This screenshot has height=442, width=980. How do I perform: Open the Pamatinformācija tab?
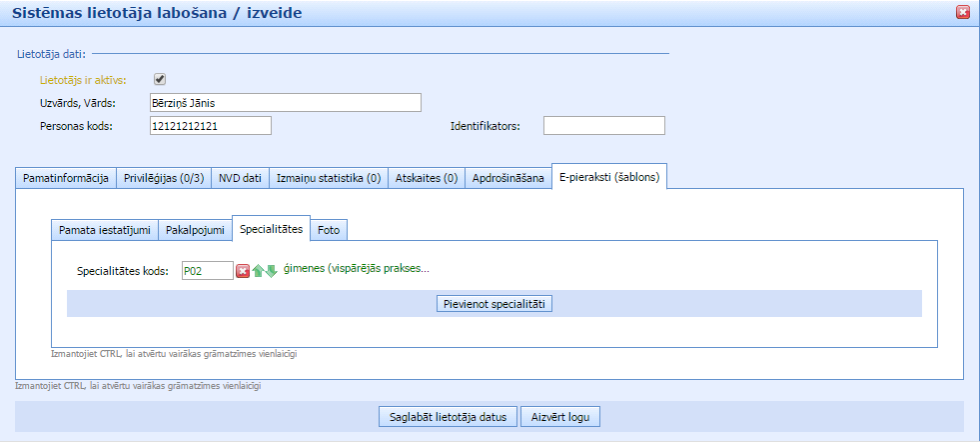coord(66,178)
